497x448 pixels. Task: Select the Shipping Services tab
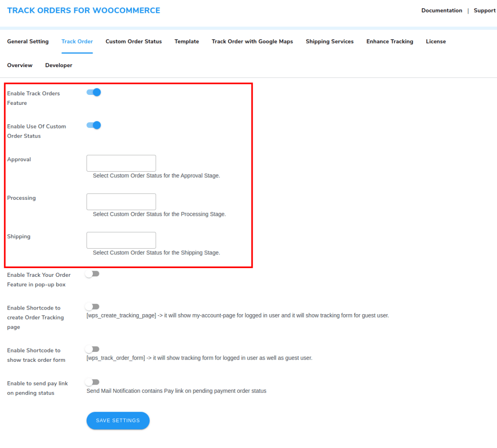pyautogui.click(x=330, y=41)
